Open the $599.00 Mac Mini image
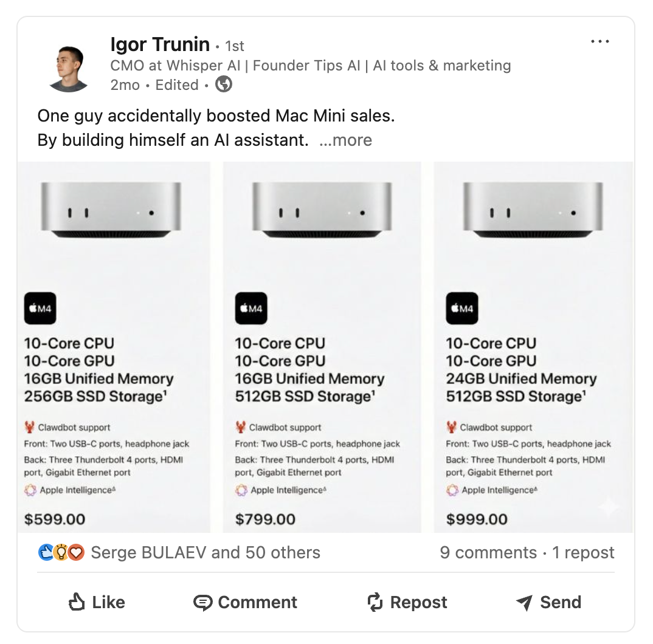 pyautogui.click(x=114, y=347)
